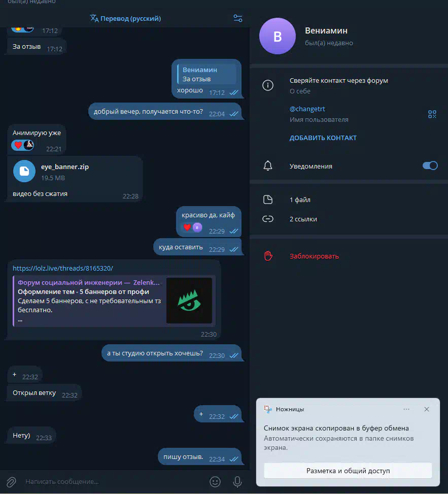Toggle the Уведомления notifications switch
Viewport: 448px width, 494px height.
pyautogui.click(x=430, y=166)
